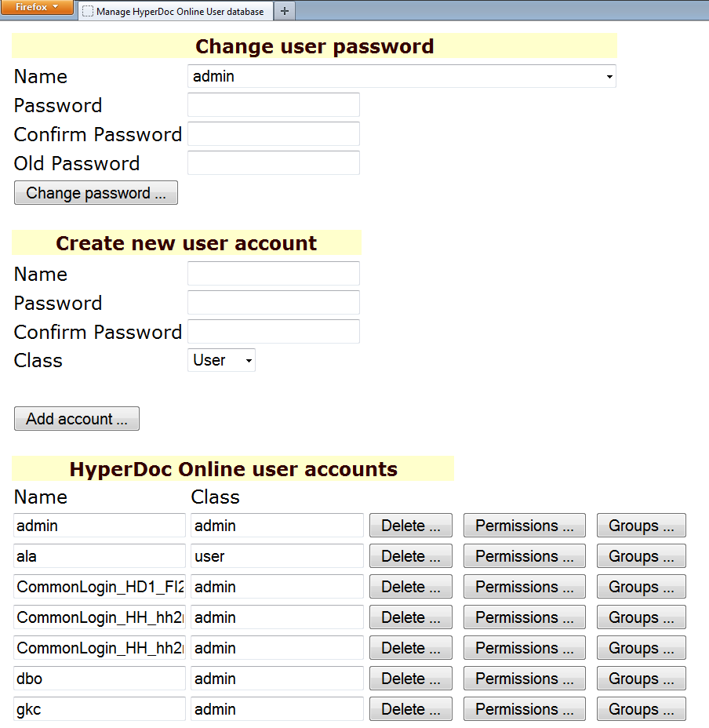Click the Add account ... button
709x728 pixels.
coord(77,419)
